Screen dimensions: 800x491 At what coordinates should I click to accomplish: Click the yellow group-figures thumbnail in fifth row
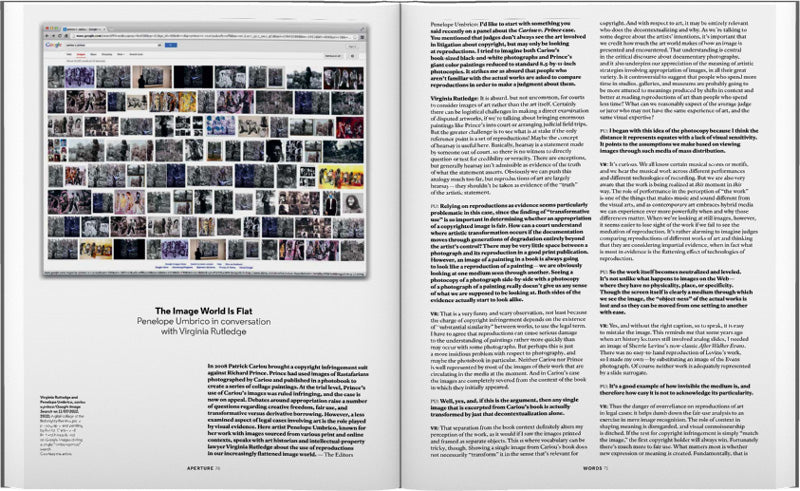point(341,177)
